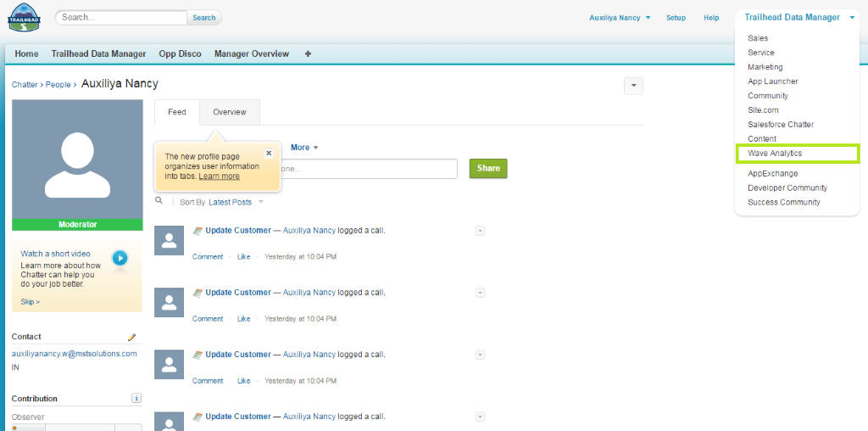Viewport: 868px width, 431px height.
Task: Open the plus tab to add tabs
Action: tap(308, 53)
